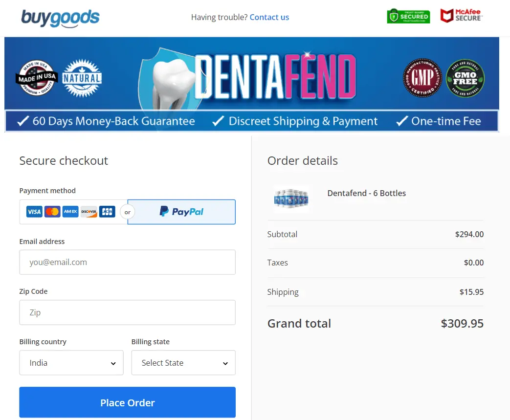Image resolution: width=510 pixels, height=420 pixels.
Task: Open the Billing country dropdown
Action: (x=71, y=363)
